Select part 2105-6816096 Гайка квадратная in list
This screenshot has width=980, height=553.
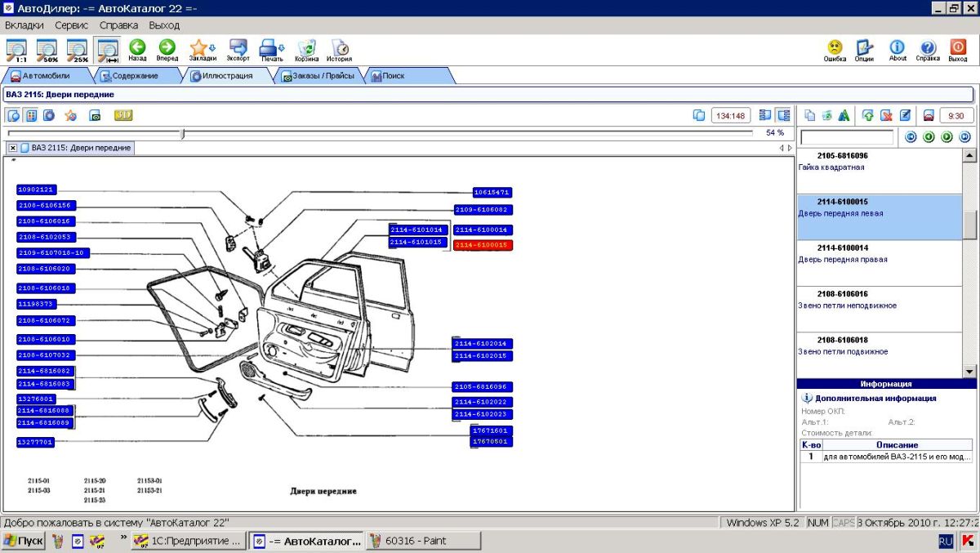coord(880,171)
